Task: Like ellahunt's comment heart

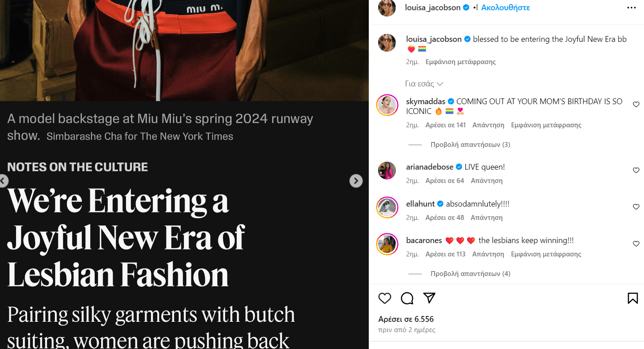Action: pyautogui.click(x=636, y=207)
